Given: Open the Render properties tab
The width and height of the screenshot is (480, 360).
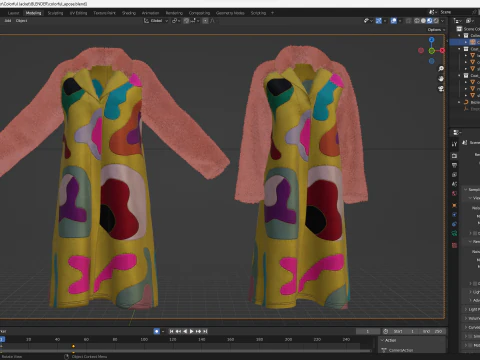Looking at the screenshot, I should tap(454, 156).
